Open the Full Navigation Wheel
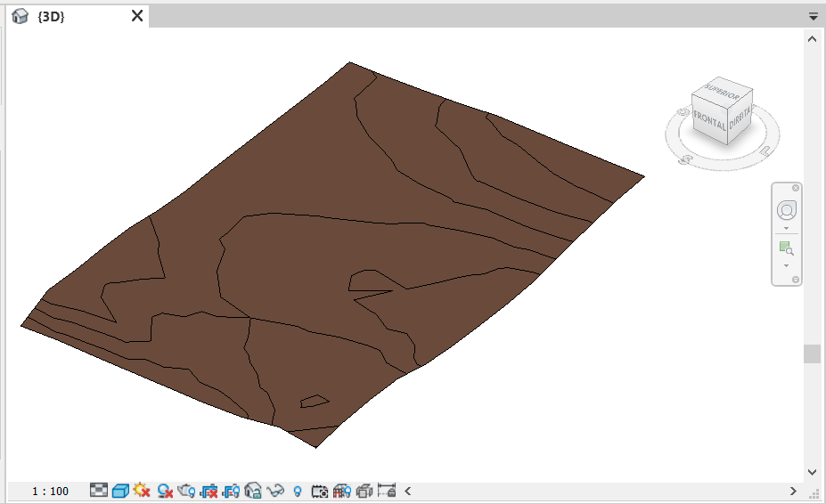 (x=786, y=211)
